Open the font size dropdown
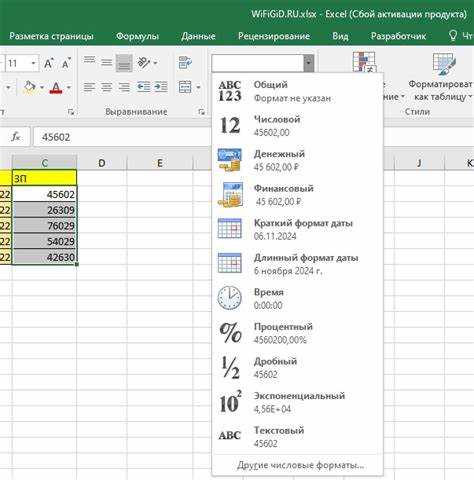This screenshot has width=474, height=480. [x=33, y=63]
